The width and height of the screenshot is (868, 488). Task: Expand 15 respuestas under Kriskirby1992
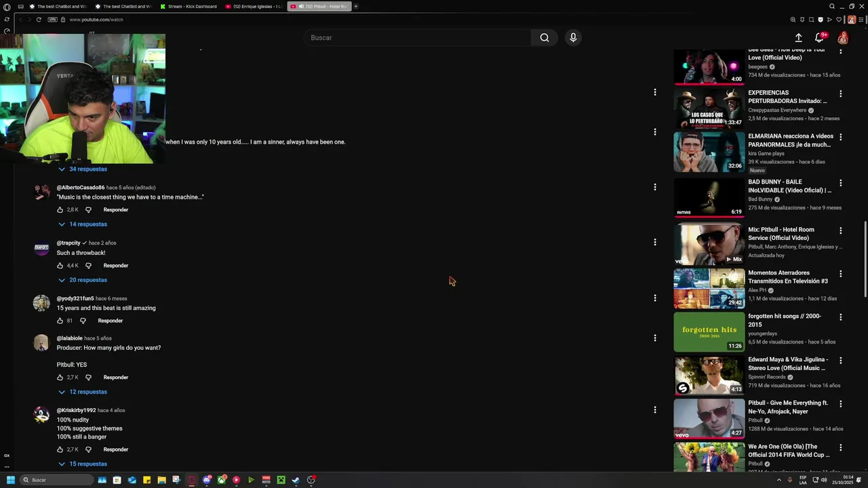pos(83,464)
